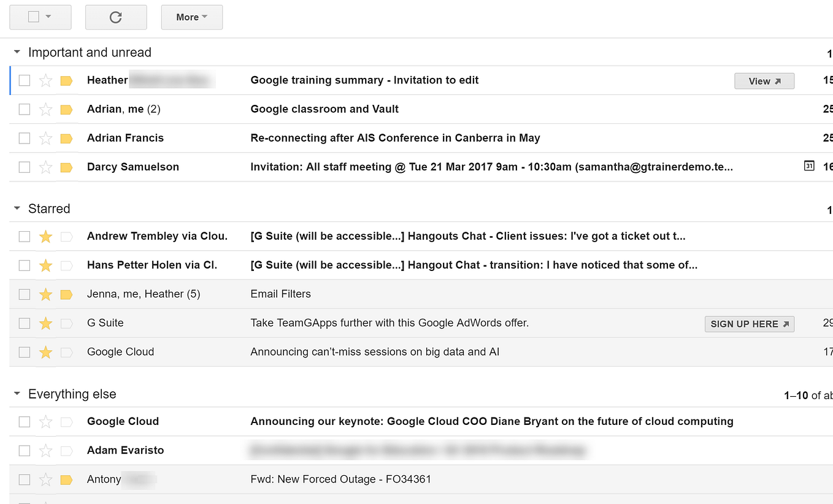Unstar the Andrew Trembley Hangouts Chat email
Image resolution: width=833 pixels, height=504 pixels.
pos(45,237)
